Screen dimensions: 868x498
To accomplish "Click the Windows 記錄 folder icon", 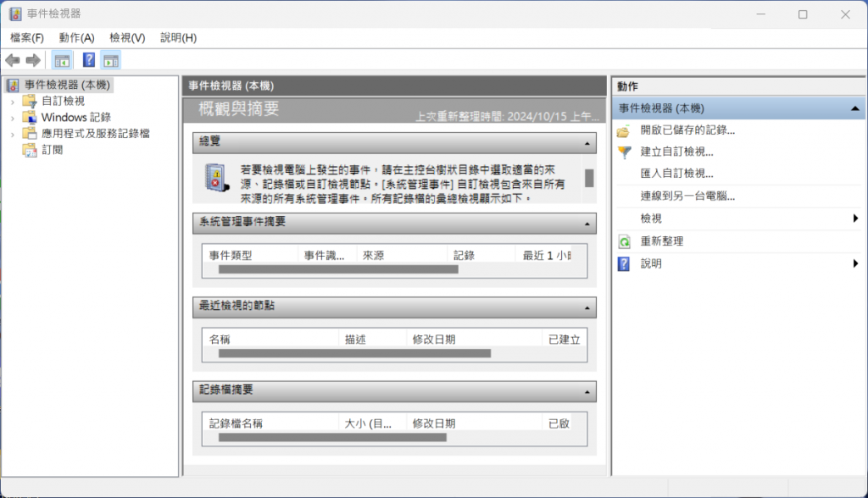I will (30, 118).
